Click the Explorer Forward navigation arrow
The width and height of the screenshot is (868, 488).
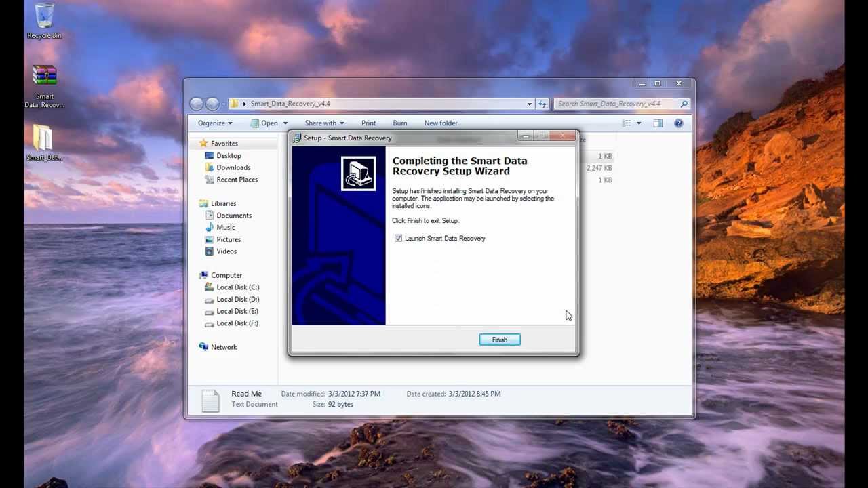212,104
